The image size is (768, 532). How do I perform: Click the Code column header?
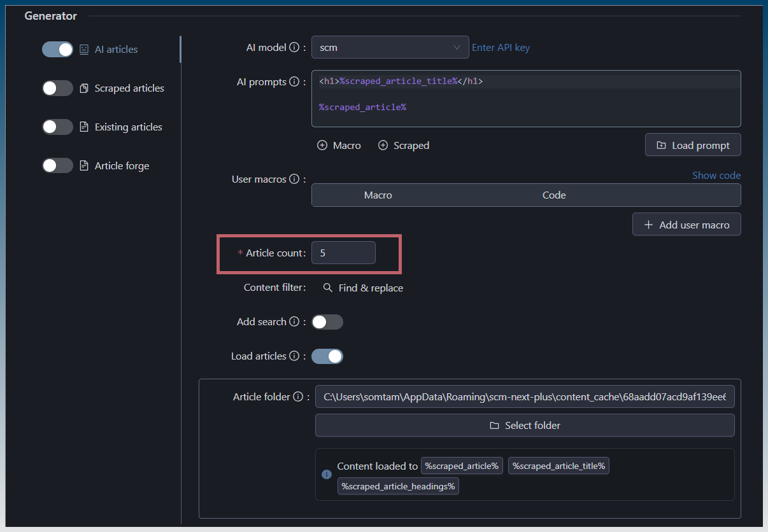tap(554, 195)
